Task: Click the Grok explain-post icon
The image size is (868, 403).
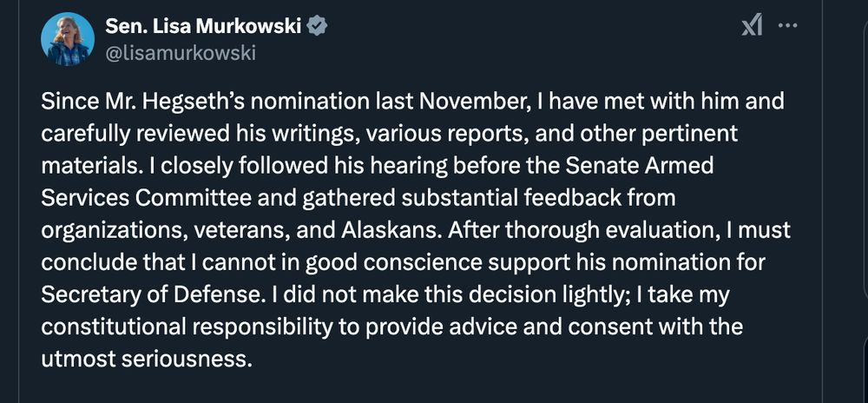Action: click(752, 28)
